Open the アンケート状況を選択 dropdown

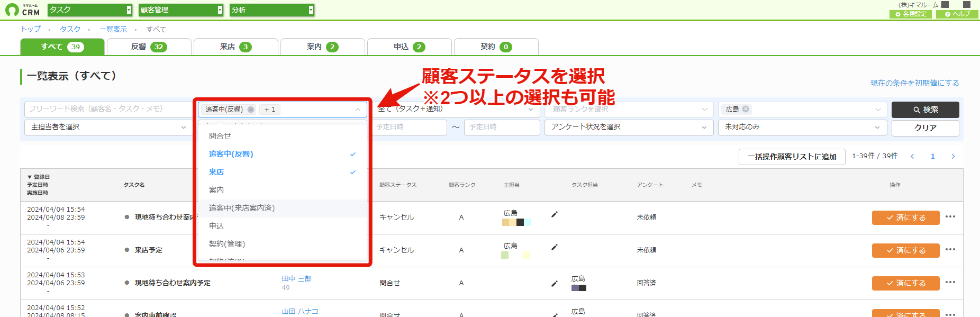point(629,127)
